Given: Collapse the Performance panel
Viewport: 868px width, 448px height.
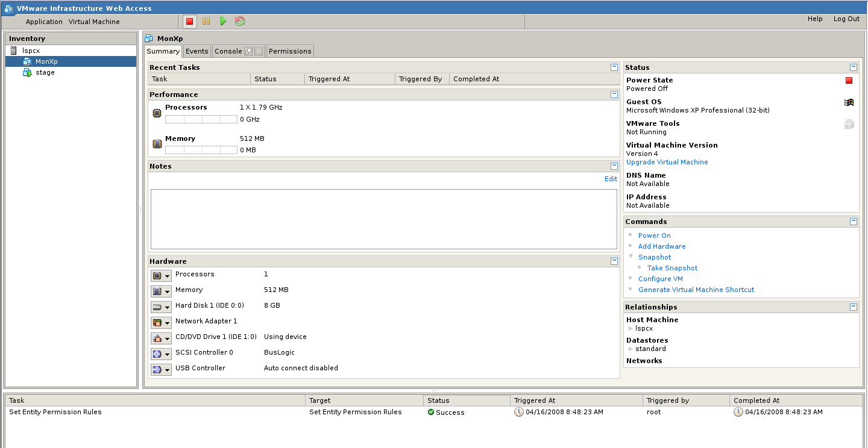Looking at the screenshot, I should [614, 95].
